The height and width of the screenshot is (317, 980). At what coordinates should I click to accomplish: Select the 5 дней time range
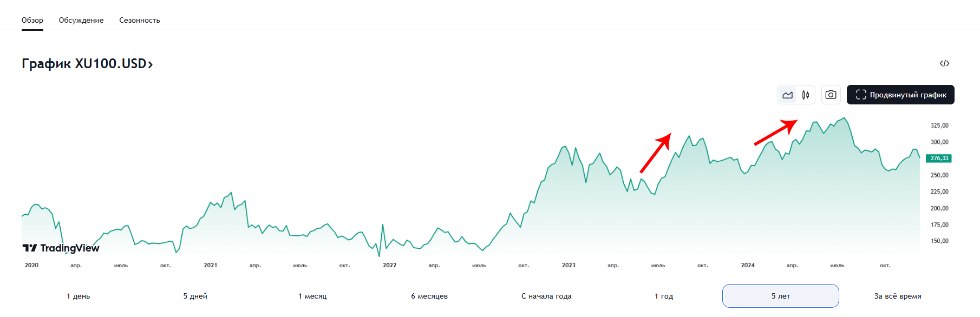click(195, 296)
